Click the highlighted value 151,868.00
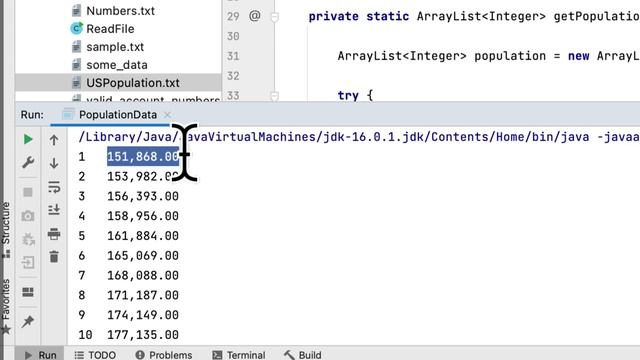Screen dimensions: 640x360 click(143, 157)
